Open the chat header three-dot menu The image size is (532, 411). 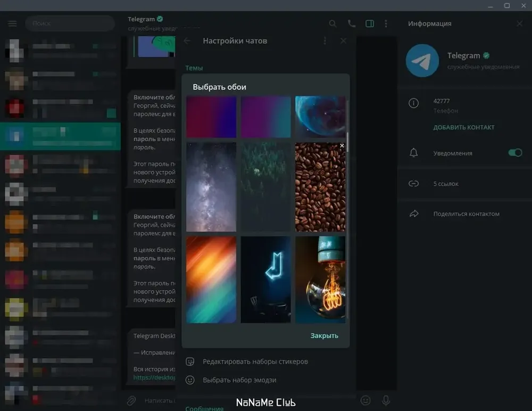coord(386,23)
